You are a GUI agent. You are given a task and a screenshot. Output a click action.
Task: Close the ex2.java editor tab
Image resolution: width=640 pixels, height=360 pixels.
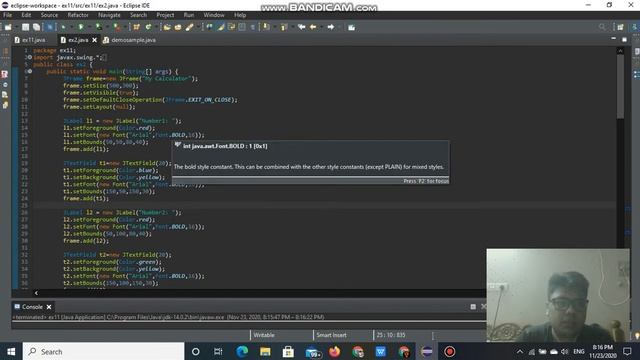95,40
